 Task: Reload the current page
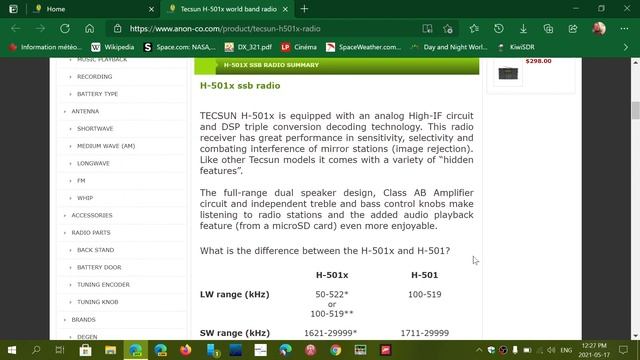(x=65, y=29)
